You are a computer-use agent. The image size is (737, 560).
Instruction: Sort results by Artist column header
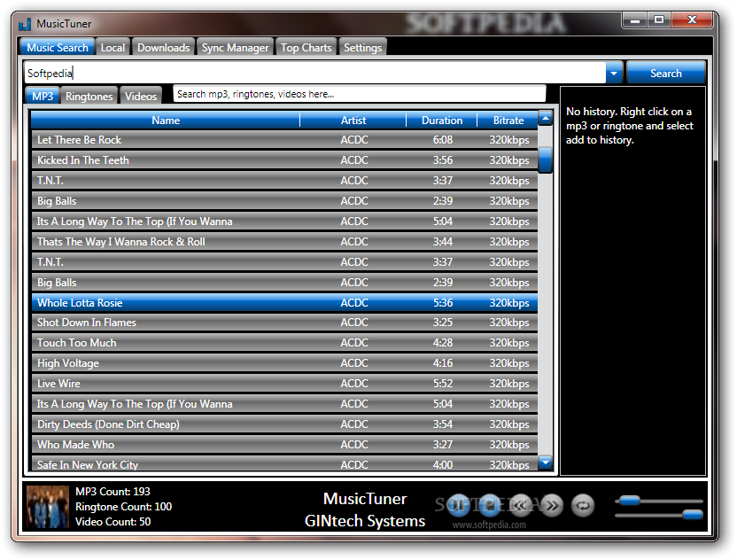click(x=353, y=121)
